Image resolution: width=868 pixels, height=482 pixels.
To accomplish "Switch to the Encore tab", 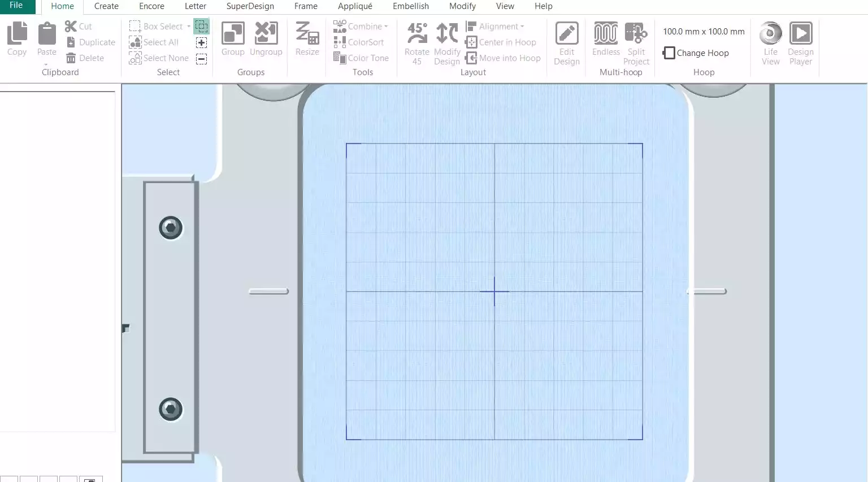I will coord(151,6).
